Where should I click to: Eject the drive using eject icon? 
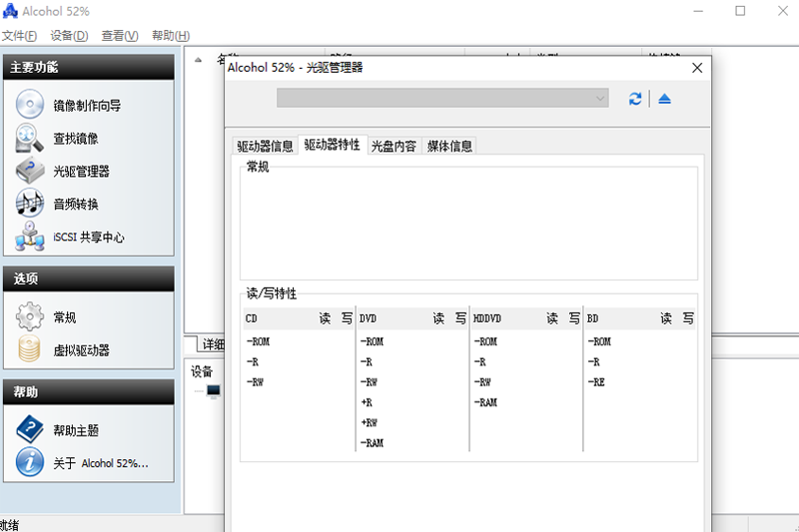pos(664,98)
